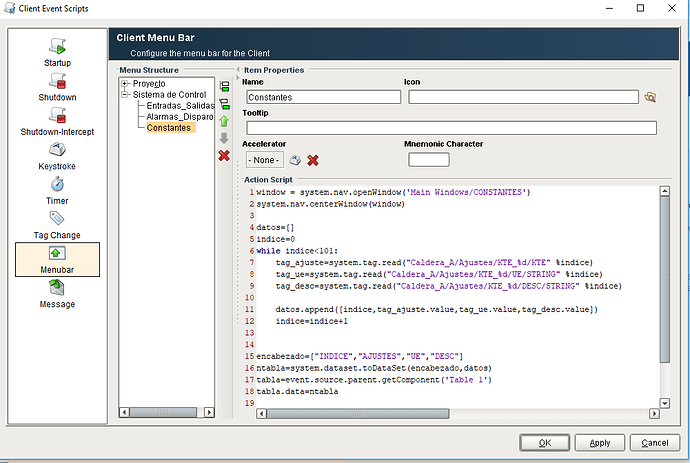Click the 'datos.append' script line
This screenshot has width=690, height=463.
pyautogui.click(x=437, y=309)
